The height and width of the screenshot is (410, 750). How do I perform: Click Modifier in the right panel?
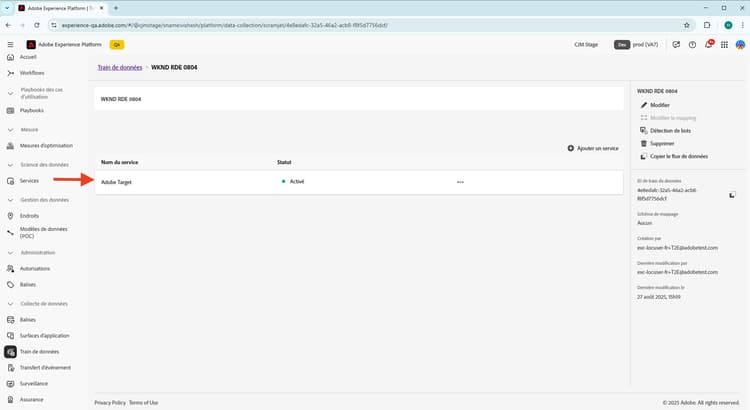[x=655, y=105]
